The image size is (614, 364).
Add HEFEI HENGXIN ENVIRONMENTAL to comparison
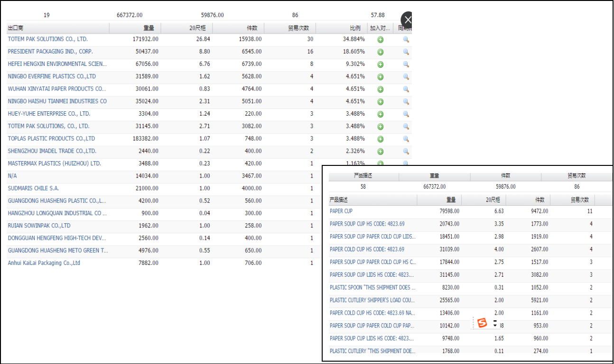click(381, 64)
